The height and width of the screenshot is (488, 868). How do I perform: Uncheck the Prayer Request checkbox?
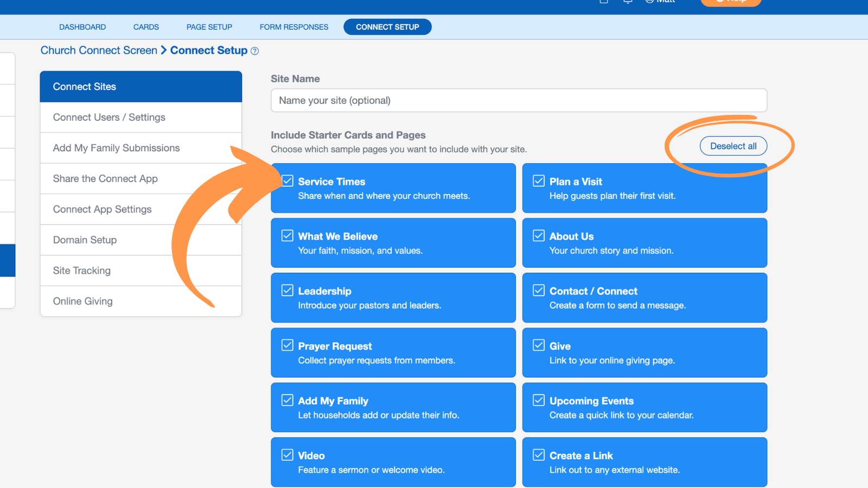coord(288,345)
